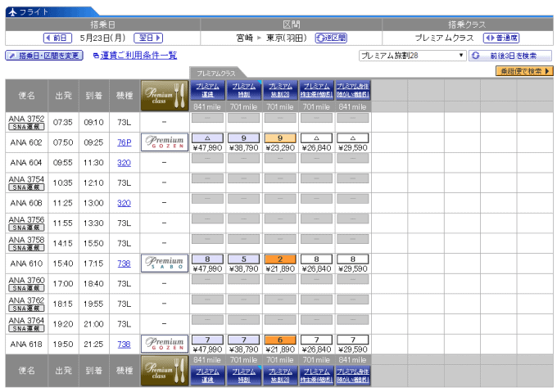
Task: Select the プレミアムクラス tab
Action: 217,74
